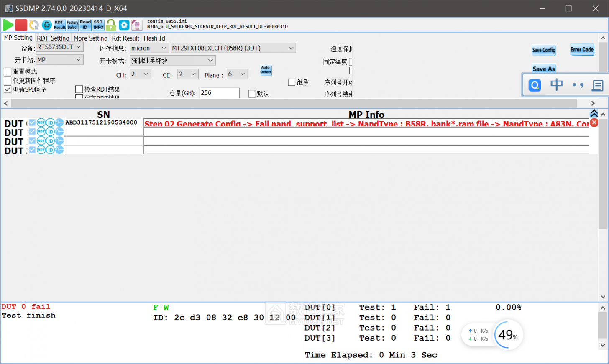Enable the 重置模式 checkbox
Screen dimensions: 609x364
8,71
